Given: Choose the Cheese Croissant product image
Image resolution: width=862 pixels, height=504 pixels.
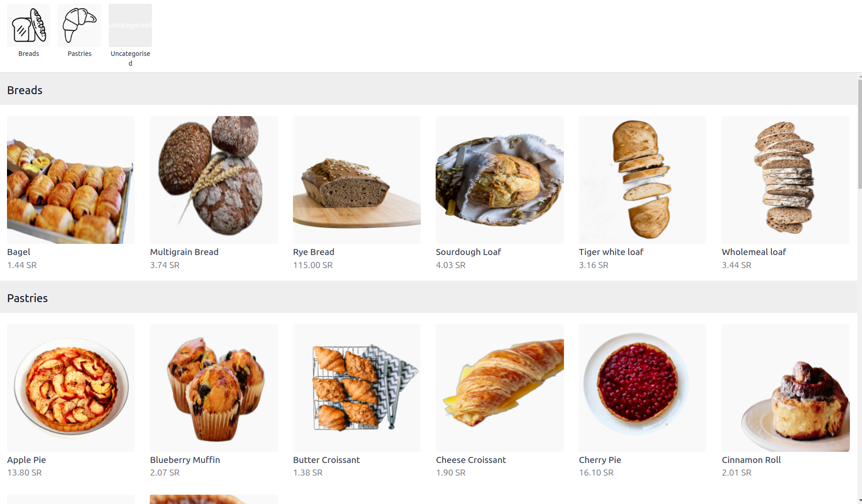Looking at the screenshot, I should pyautogui.click(x=500, y=388).
